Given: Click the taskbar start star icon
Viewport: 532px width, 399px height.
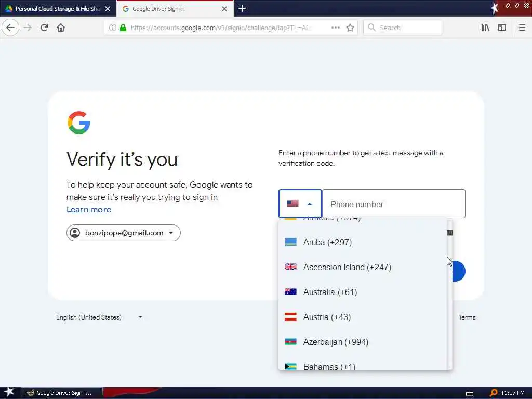Looking at the screenshot, I should coord(9,392).
